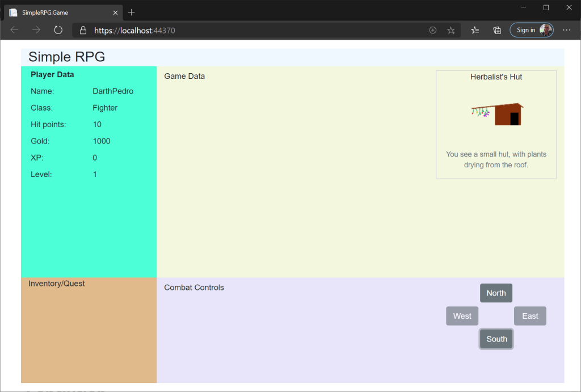Click the Simple RPG page heading
Viewport: 581px width, 392px height.
point(67,57)
